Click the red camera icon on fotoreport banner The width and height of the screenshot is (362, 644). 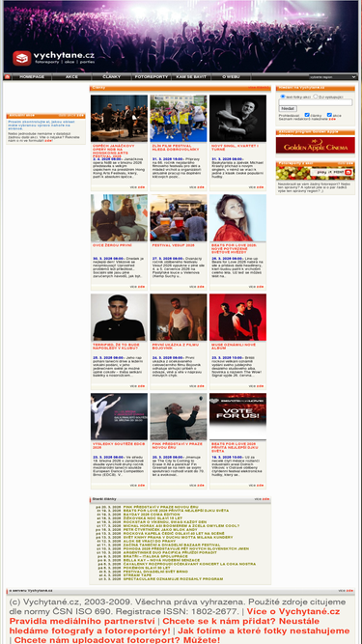point(348,172)
